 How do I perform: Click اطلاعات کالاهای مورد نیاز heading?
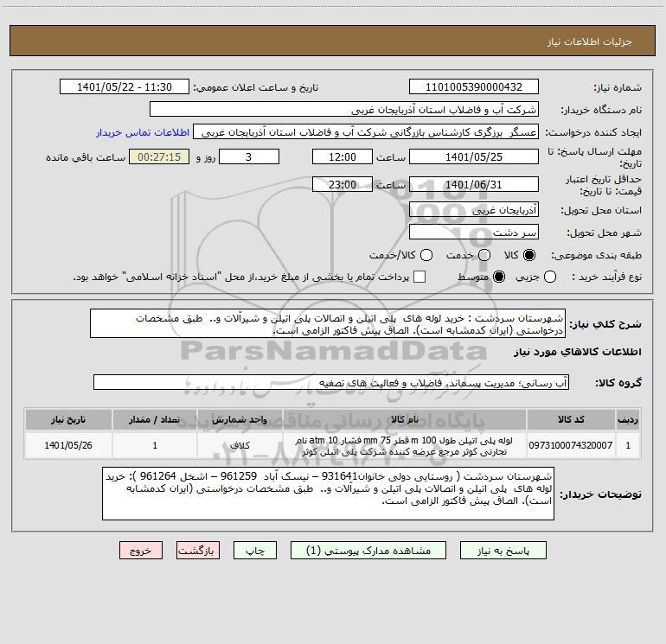click(577, 352)
